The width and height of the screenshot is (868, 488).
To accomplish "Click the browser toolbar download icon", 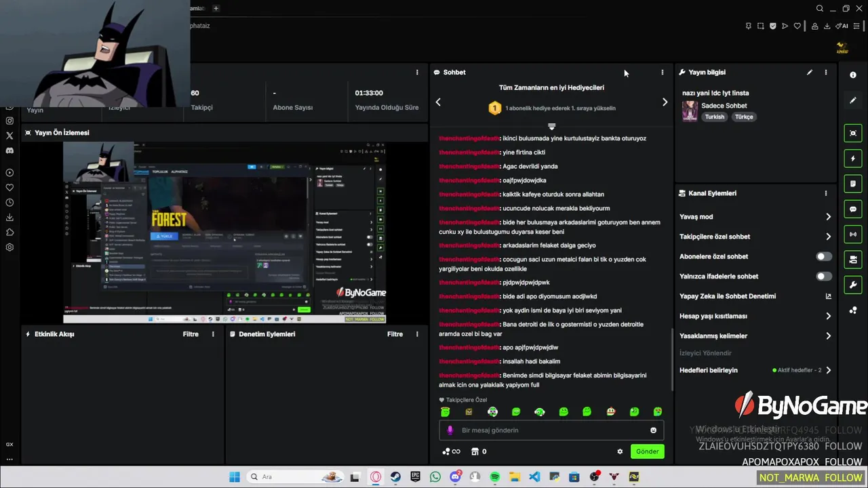I will tap(827, 26).
